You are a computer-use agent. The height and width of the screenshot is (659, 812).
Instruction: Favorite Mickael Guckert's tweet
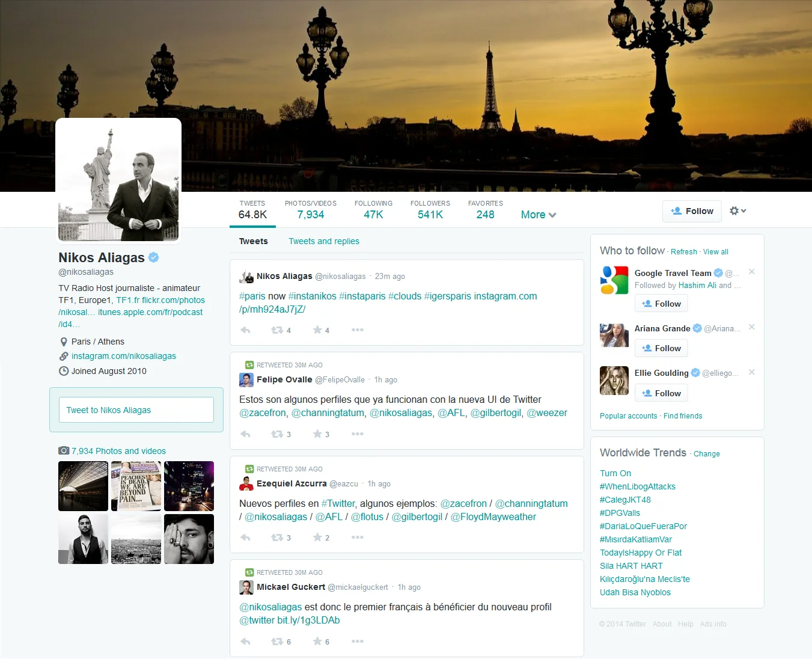point(317,641)
